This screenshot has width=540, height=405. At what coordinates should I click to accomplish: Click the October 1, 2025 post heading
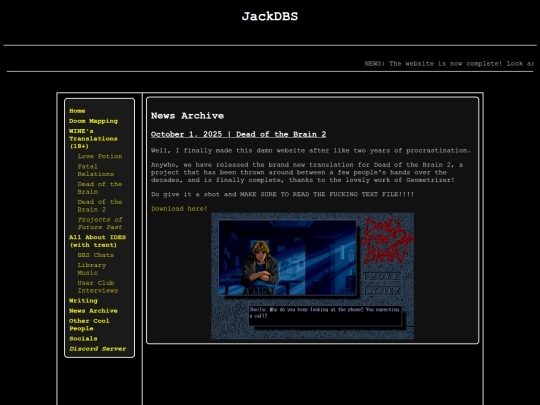tap(238, 134)
